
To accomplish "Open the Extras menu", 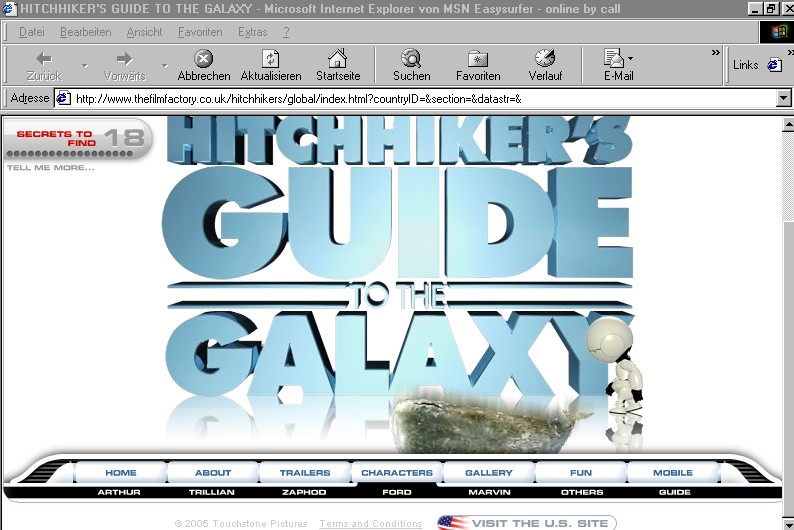I will click(x=253, y=32).
